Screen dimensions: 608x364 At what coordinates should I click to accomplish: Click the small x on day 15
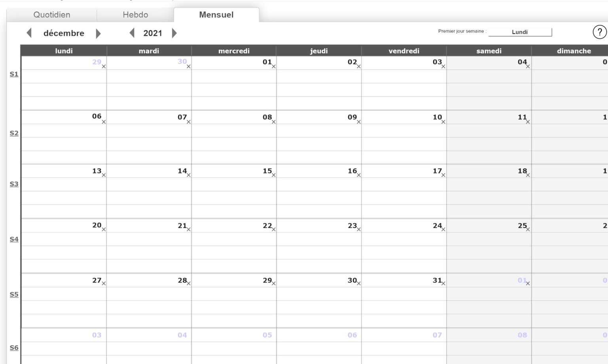(274, 175)
